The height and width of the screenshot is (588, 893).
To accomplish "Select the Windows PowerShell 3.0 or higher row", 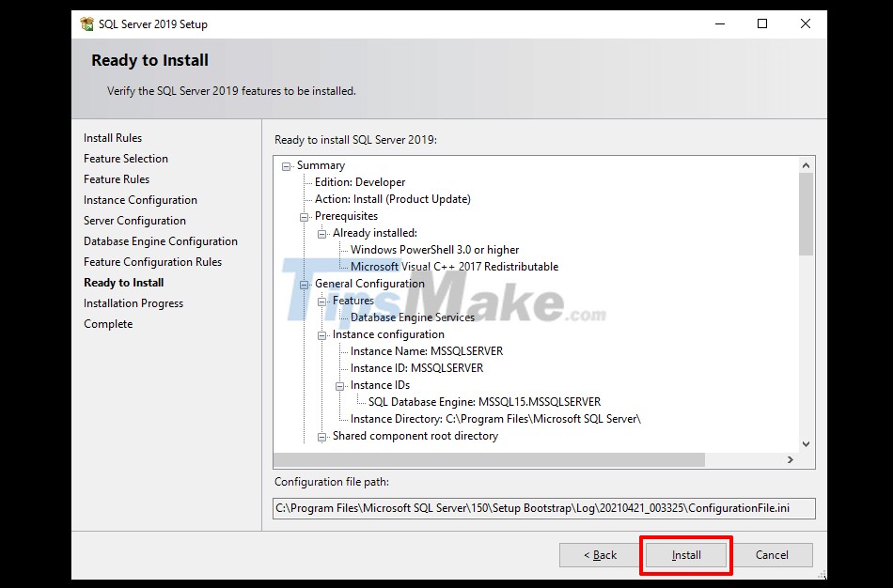I will tap(434, 250).
